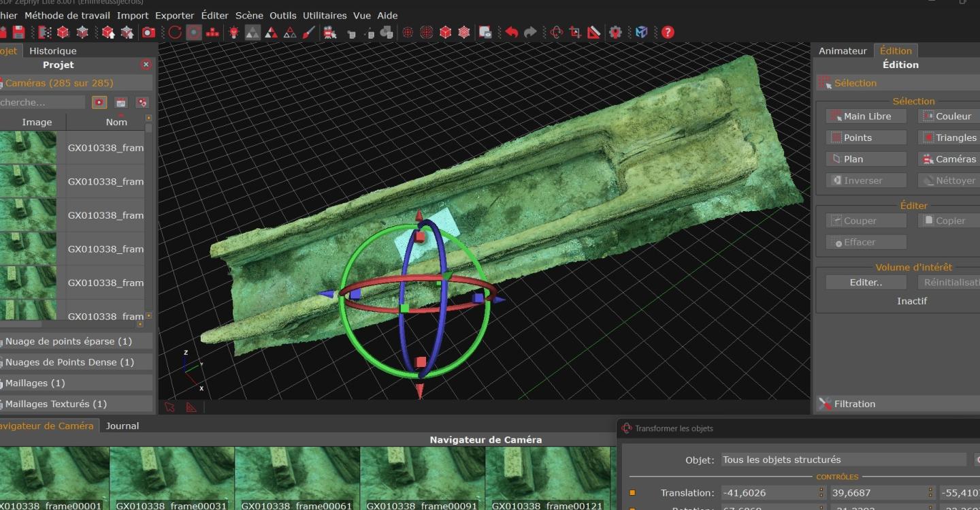Open the Aide menu
Image resolution: width=980 pixels, height=510 pixels.
click(x=387, y=15)
